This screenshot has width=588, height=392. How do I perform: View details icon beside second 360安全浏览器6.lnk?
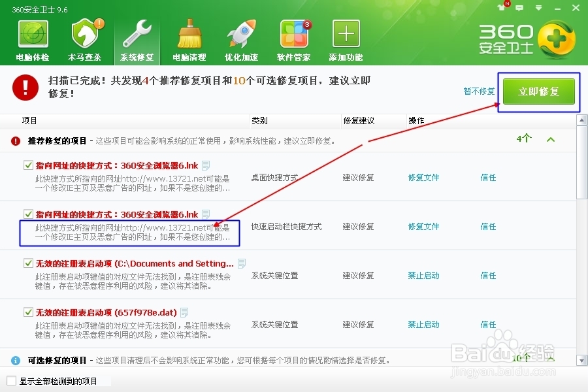pos(206,214)
